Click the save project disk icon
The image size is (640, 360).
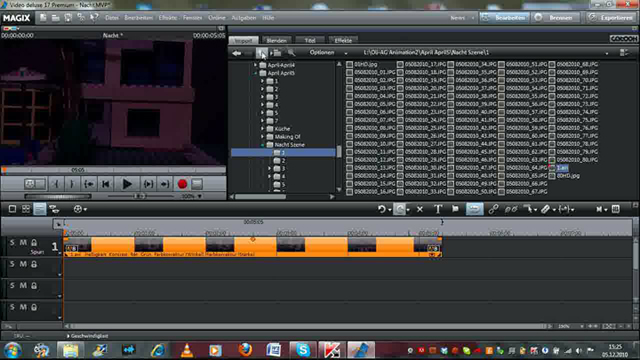(68, 18)
